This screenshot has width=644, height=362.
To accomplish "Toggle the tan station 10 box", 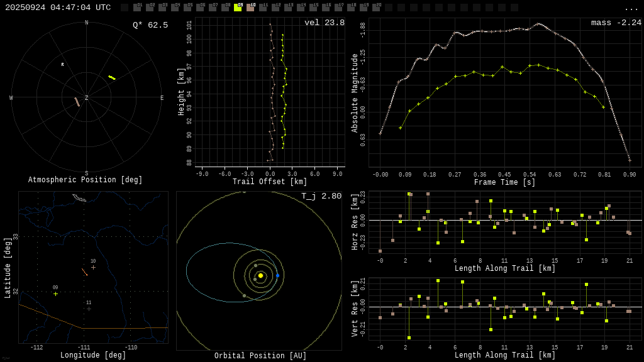I will point(250,8).
